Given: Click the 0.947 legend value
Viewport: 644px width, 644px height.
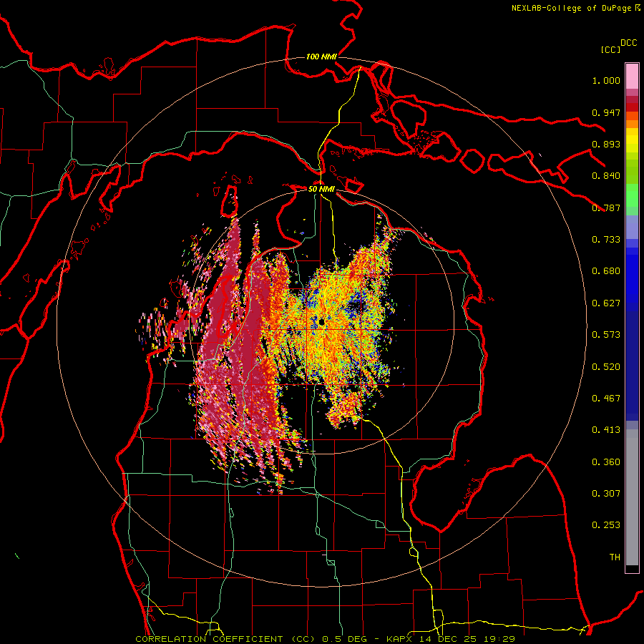Looking at the screenshot, I should tap(606, 112).
